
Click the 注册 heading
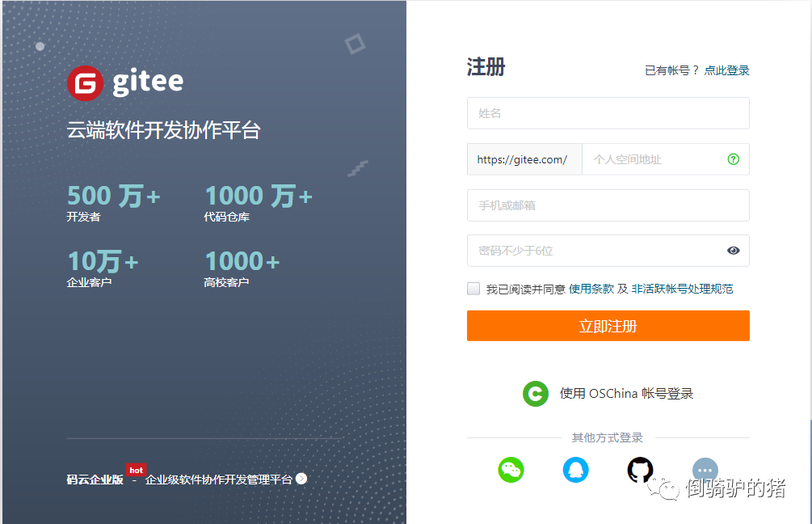tap(486, 67)
